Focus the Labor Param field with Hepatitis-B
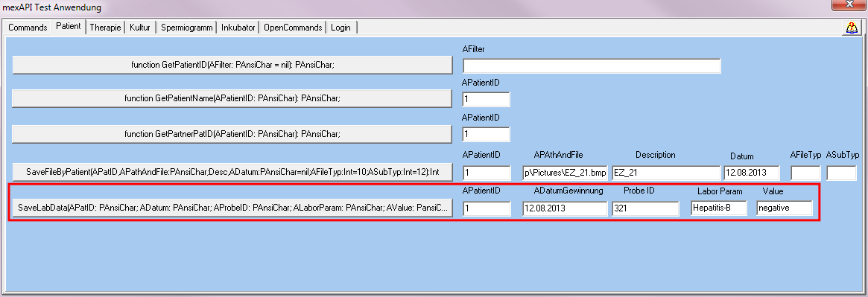The height and width of the screenshot is (297, 868). [x=718, y=208]
